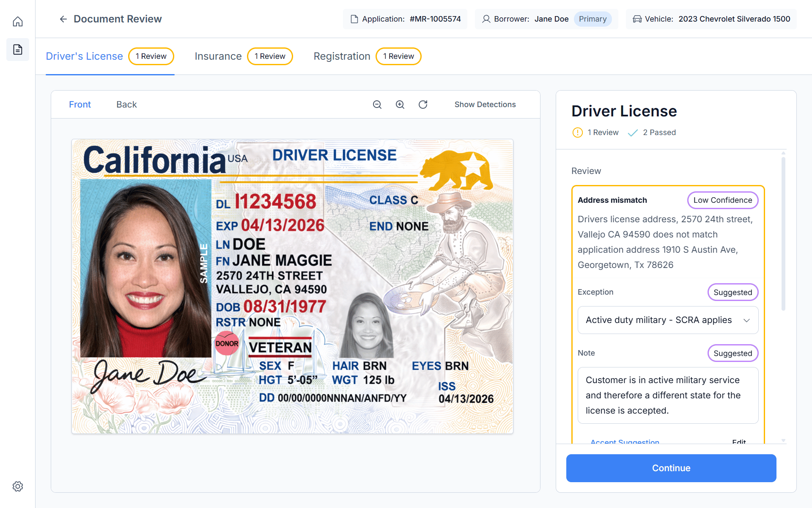Click the Driver's License 1 Review badge
This screenshot has width=812, height=508.
click(151, 56)
